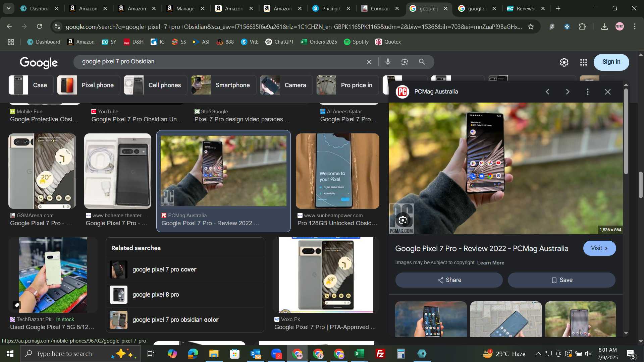Image resolution: width=644 pixels, height=362 pixels.
Task: Submit search with the magnifier icon
Action: (x=422, y=62)
